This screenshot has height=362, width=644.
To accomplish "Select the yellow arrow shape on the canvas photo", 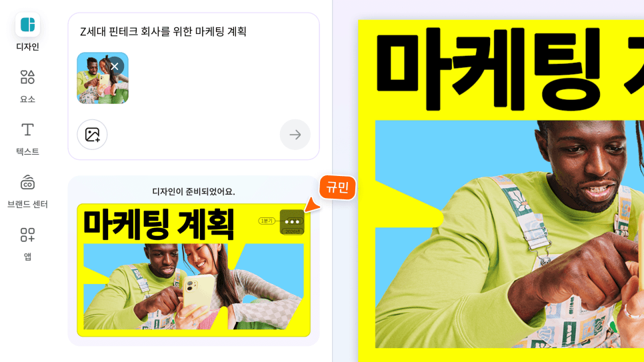I will click(409, 204).
